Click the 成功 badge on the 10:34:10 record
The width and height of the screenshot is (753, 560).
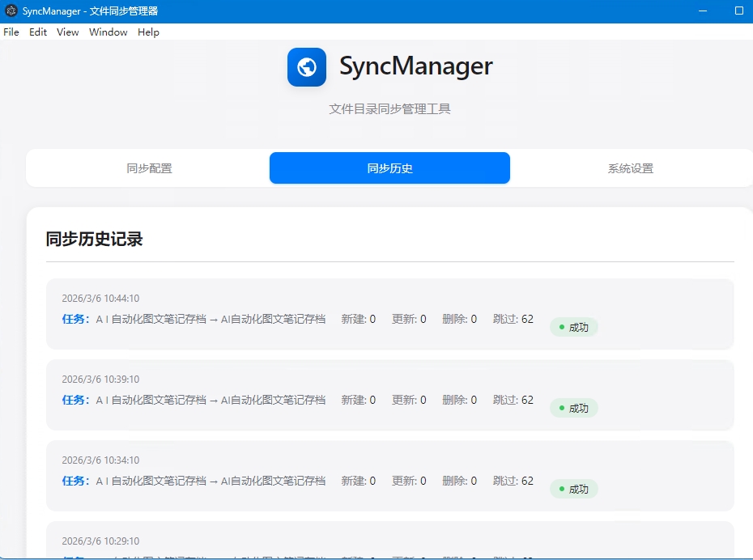tap(573, 489)
